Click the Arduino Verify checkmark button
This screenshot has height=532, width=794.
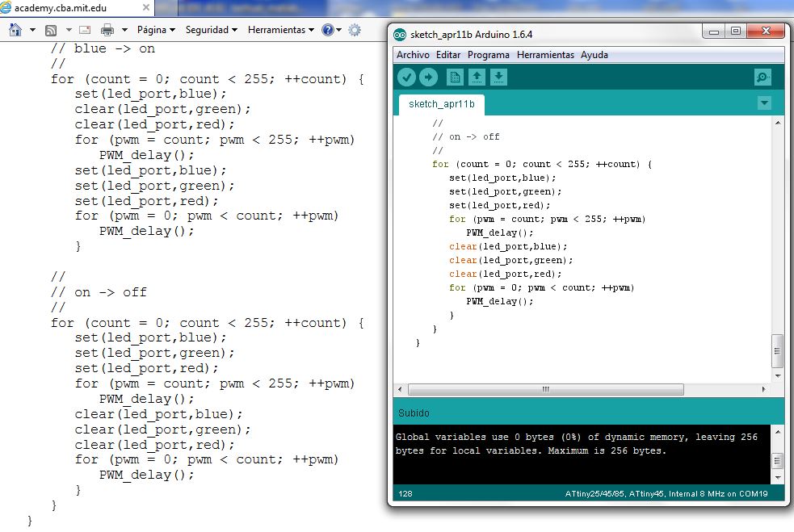(406, 77)
